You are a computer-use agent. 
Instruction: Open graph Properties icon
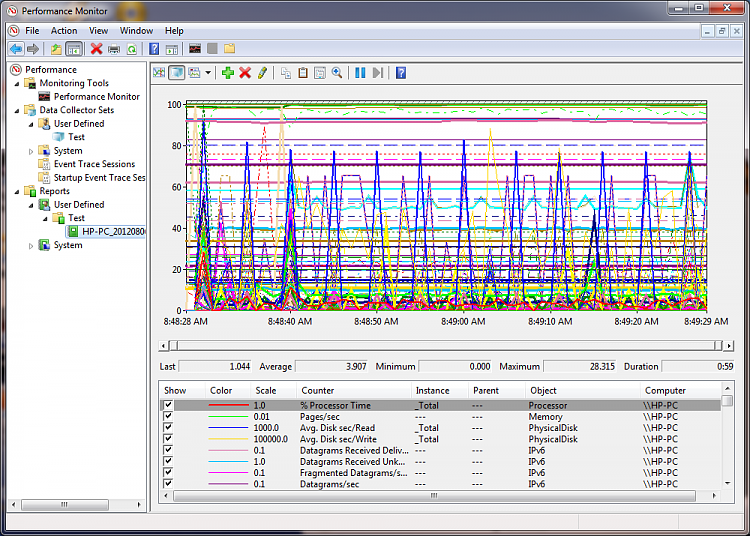320,73
